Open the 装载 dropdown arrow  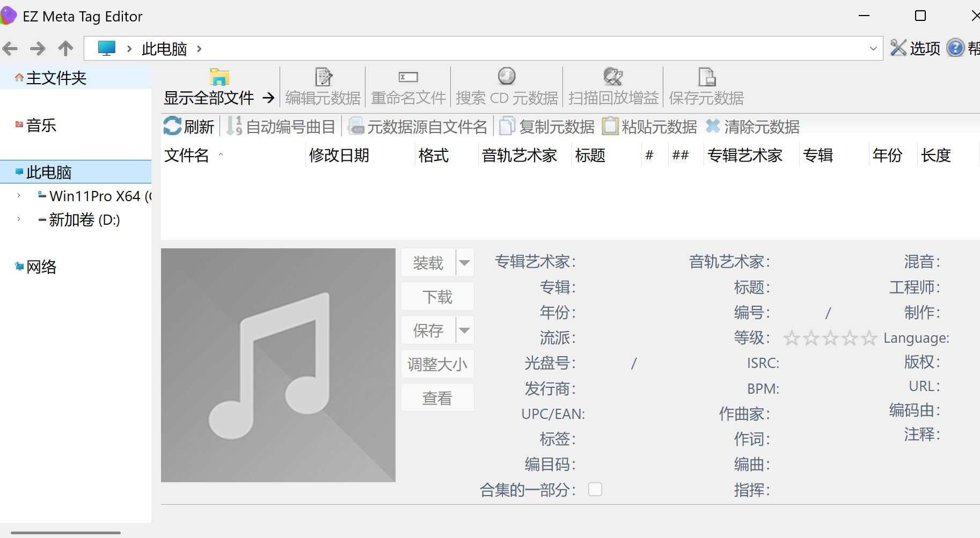tap(465, 263)
